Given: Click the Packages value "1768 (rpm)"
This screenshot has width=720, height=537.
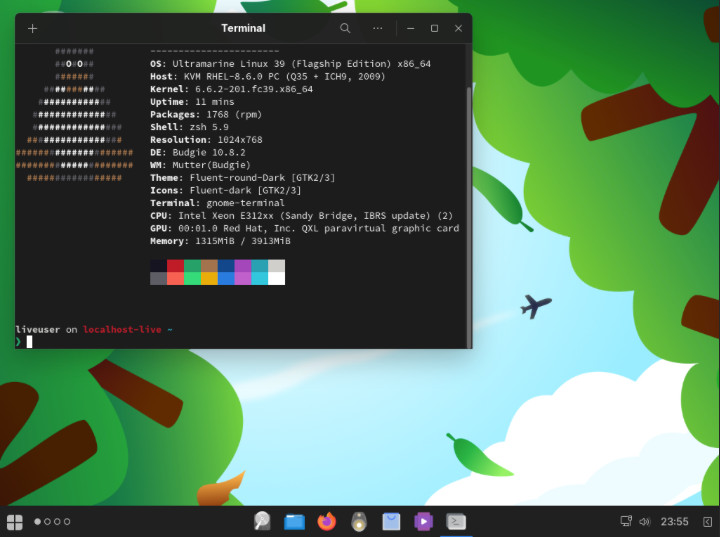Looking at the screenshot, I should click(x=234, y=114).
